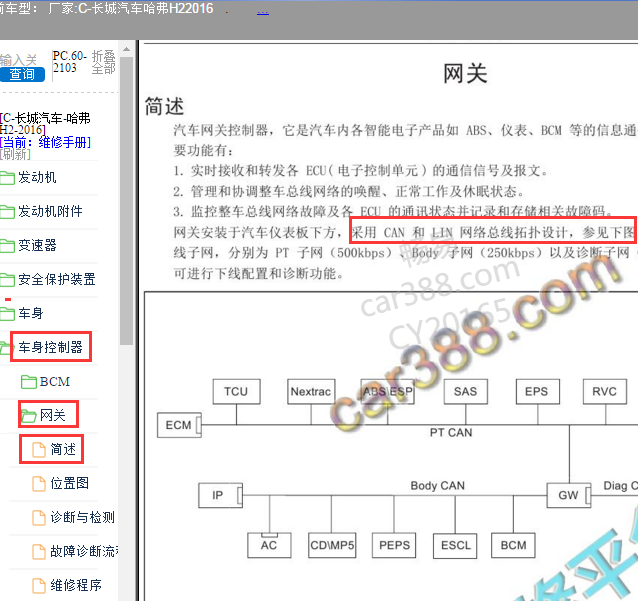Image resolution: width=638 pixels, height=601 pixels.
Task: Open the BCM folder icon
Action: [29, 382]
